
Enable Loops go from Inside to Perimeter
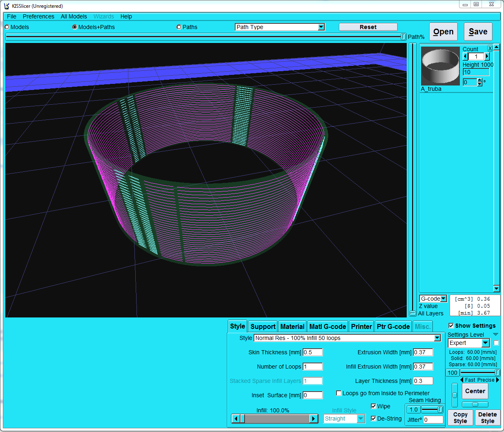tap(339, 393)
